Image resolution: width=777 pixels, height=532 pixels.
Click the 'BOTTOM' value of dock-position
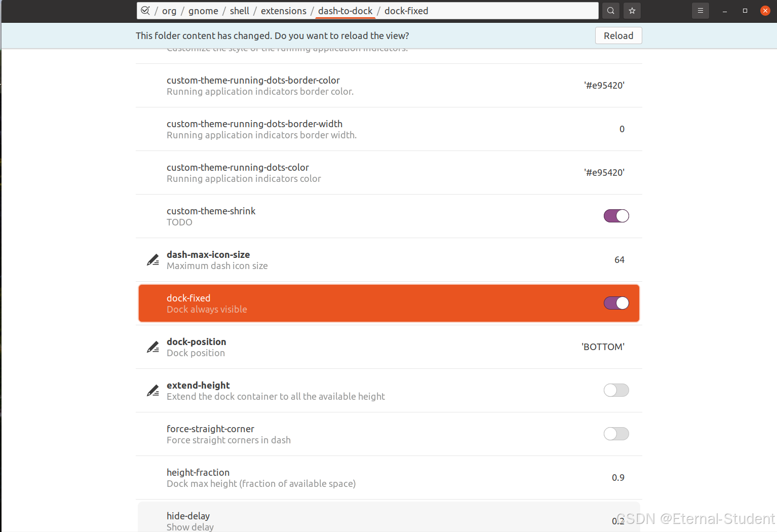point(603,347)
